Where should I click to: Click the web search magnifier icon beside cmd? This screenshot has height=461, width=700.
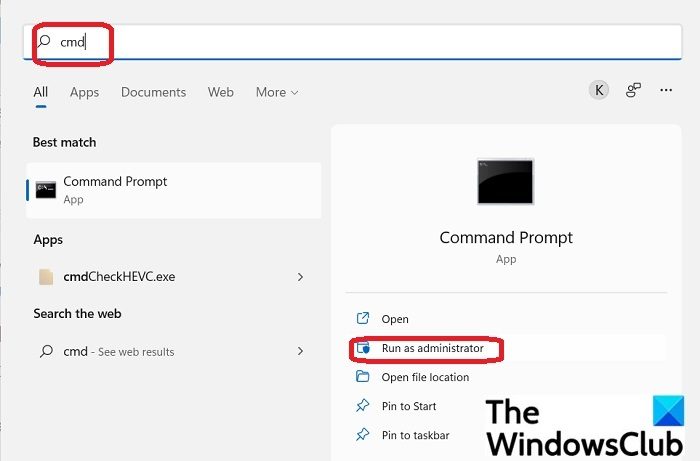pyautogui.click(x=46, y=351)
